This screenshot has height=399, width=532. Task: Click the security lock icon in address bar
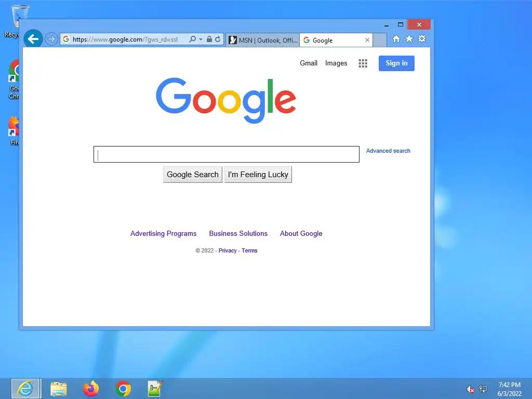pyautogui.click(x=209, y=39)
